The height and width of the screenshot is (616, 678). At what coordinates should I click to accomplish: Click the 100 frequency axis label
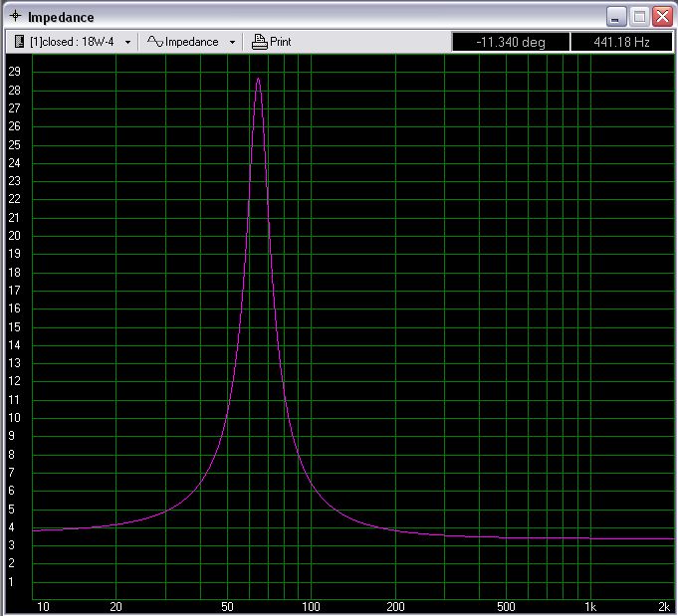pos(311,607)
